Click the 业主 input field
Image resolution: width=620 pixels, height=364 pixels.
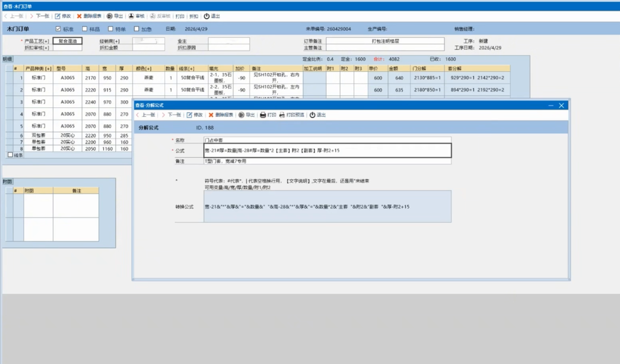pyautogui.click(x=229, y=41)
